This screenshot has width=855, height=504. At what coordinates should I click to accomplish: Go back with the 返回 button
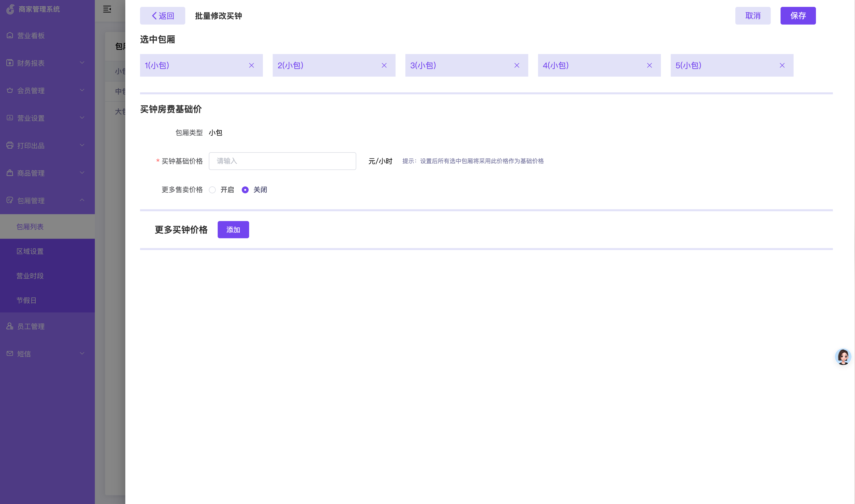pos(162,16)
